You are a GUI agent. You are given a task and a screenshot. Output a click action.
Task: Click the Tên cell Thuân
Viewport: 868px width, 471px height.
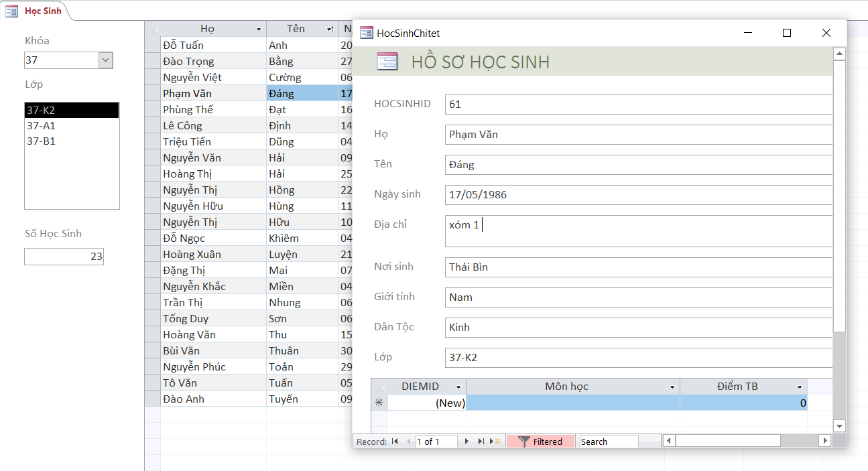point(302,350)
